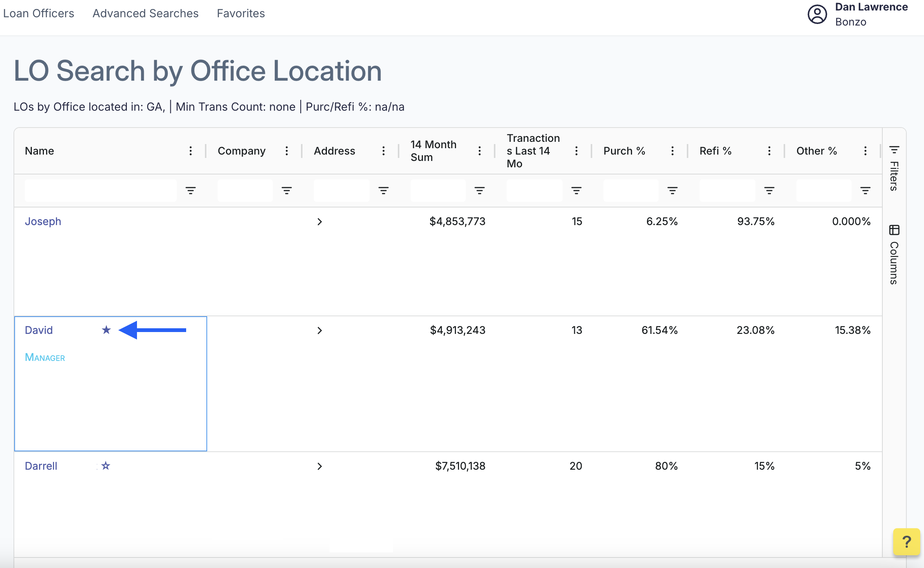Click the 80% purchase value for Darrell
This screenshot has width=924, height=568.
point(666,466)
